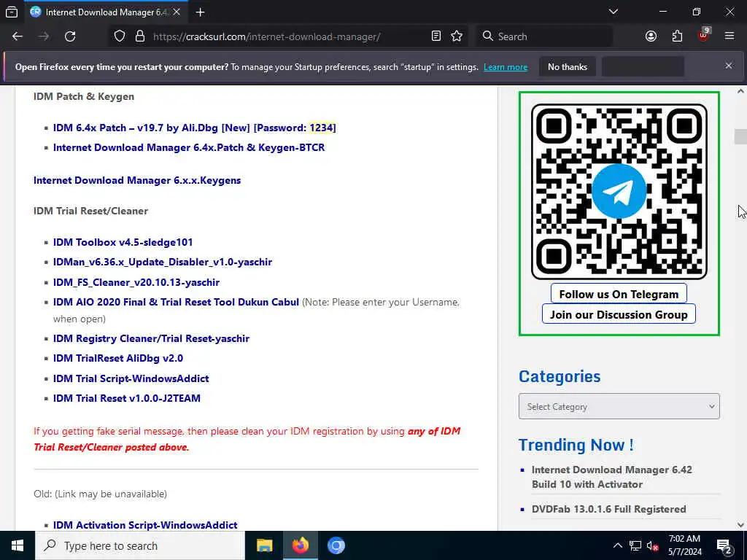747x560 pixels.
Task: Open the Firefox hamburger menu
Action: 729,36
